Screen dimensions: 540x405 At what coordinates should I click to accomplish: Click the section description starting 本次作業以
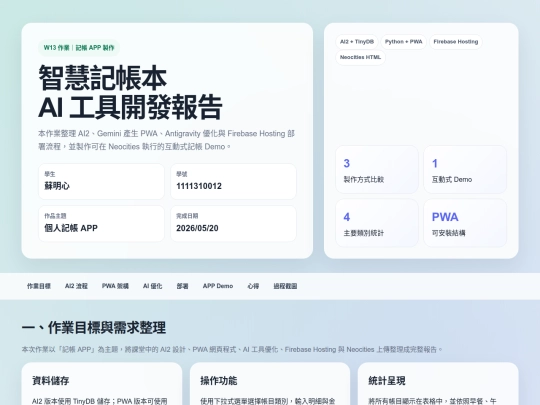click(x=232, y=349)
